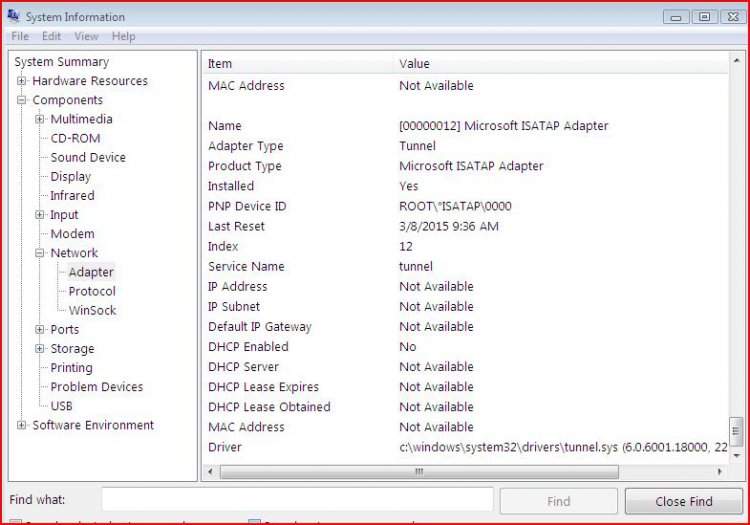This screenshot has height=525, width=750.
Task: Select the '[00000012] Microsoft ISATAP Adapter' value
Action: point(504,126)
